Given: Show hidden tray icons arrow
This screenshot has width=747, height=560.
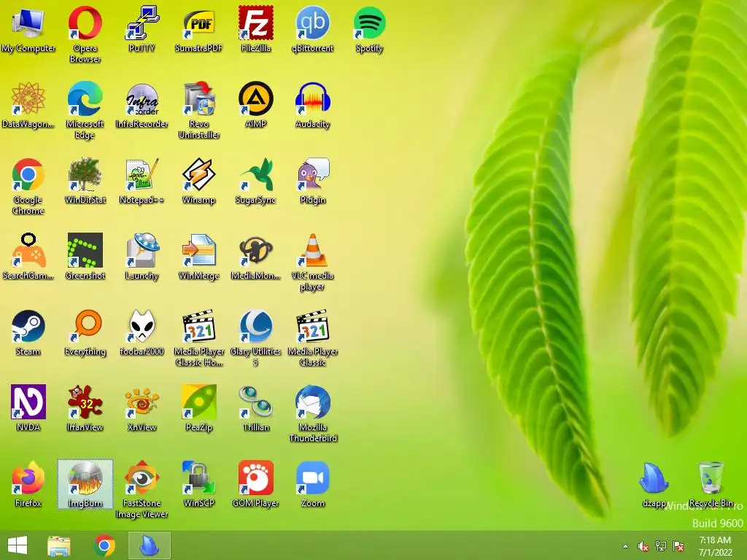Looking at the screenshot, I should click(x=625, y=546).
